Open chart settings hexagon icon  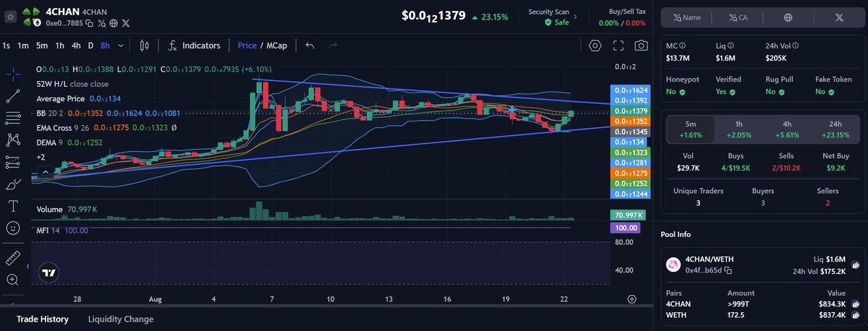[595, 46]
